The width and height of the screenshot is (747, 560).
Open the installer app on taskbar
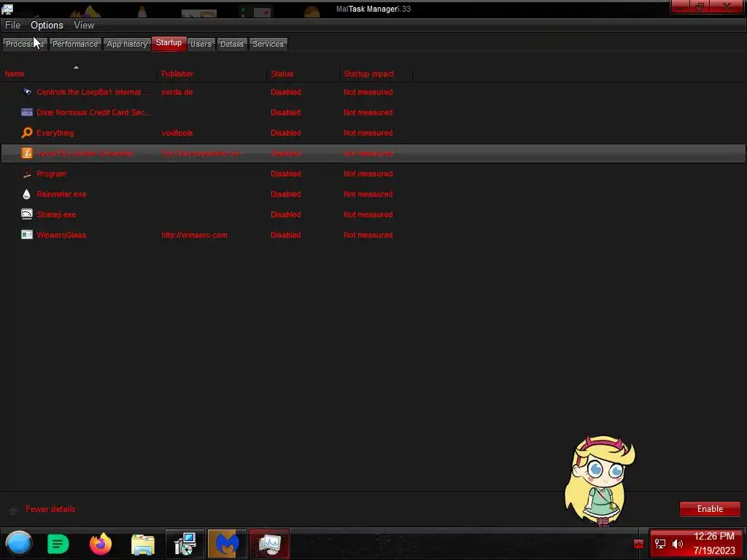(x=185, y=544)
